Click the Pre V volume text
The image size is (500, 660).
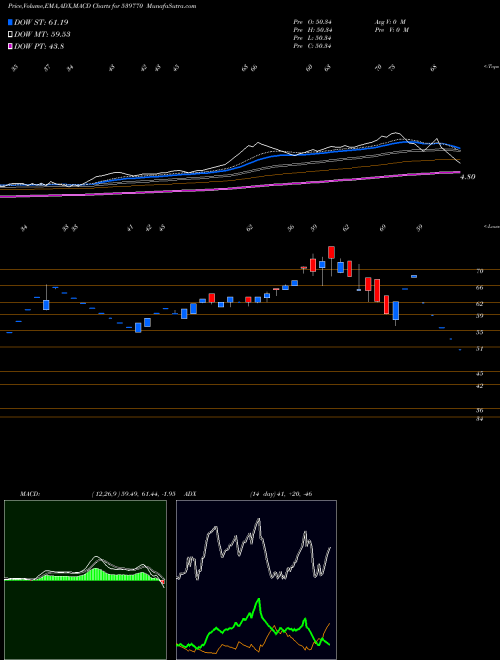[393, 30]
